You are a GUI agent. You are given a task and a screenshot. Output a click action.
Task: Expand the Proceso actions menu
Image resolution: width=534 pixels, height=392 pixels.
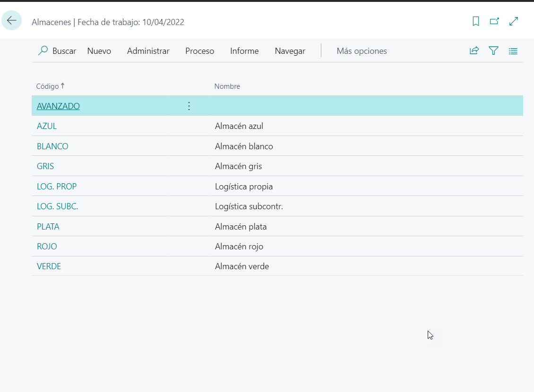pos(199,51)
